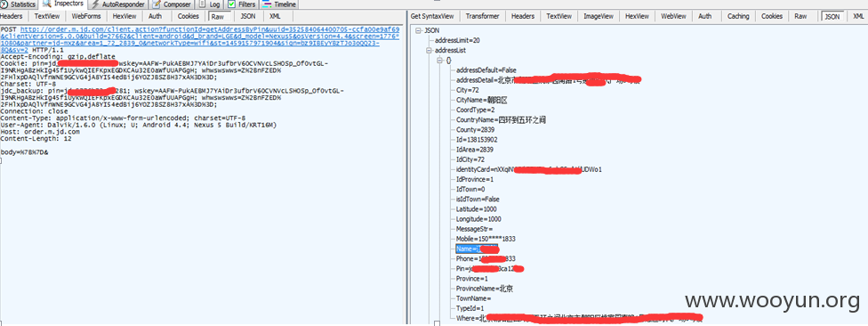Viewport: 868px width, 326px height.
Task: Select the response pane JSON tab
Action: (x=832, y=17)
